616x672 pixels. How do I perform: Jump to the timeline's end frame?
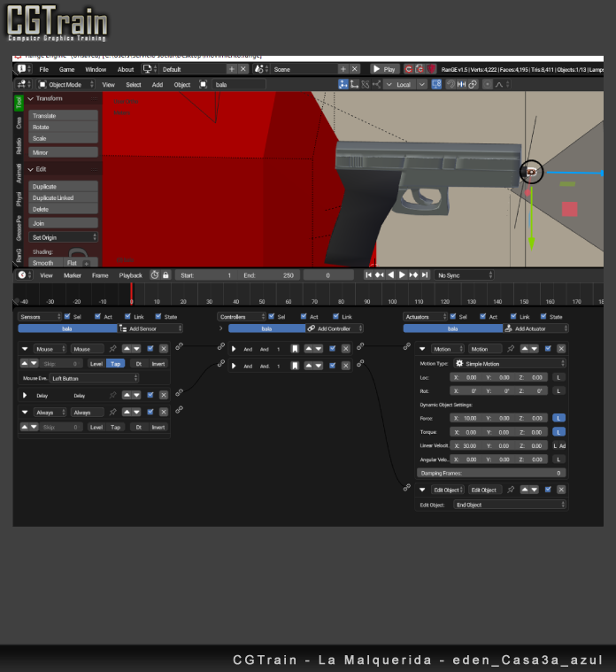[424, 275]
